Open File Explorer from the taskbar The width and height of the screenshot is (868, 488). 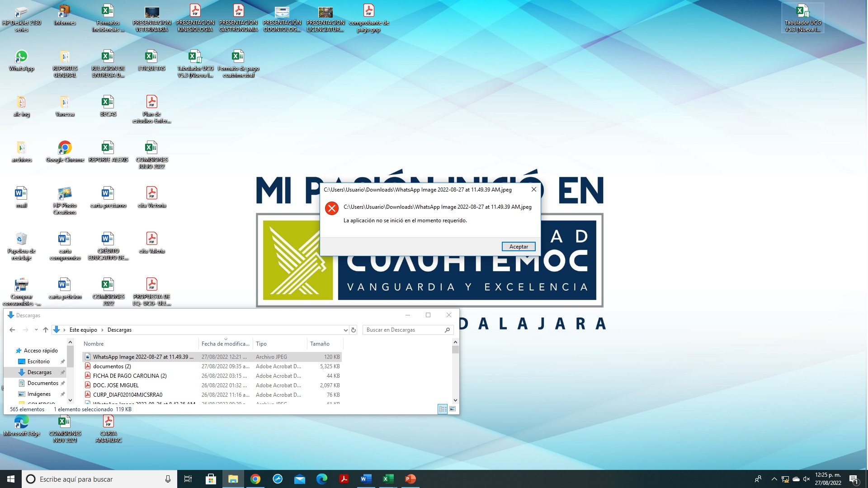233,479
